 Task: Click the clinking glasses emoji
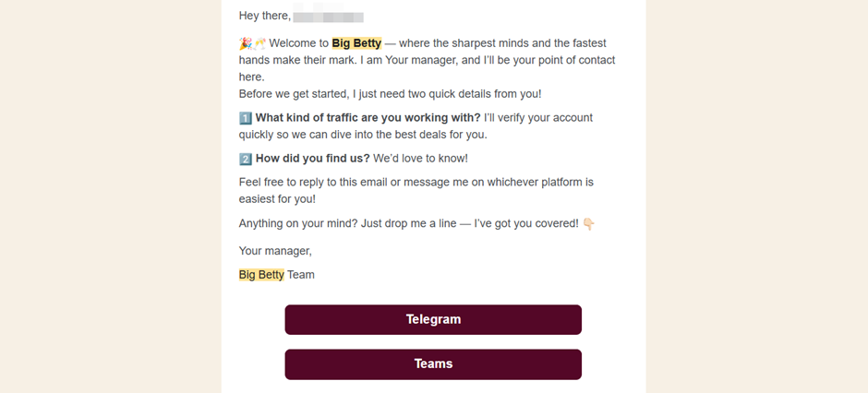pyautogui.click(x=259, y=43)
